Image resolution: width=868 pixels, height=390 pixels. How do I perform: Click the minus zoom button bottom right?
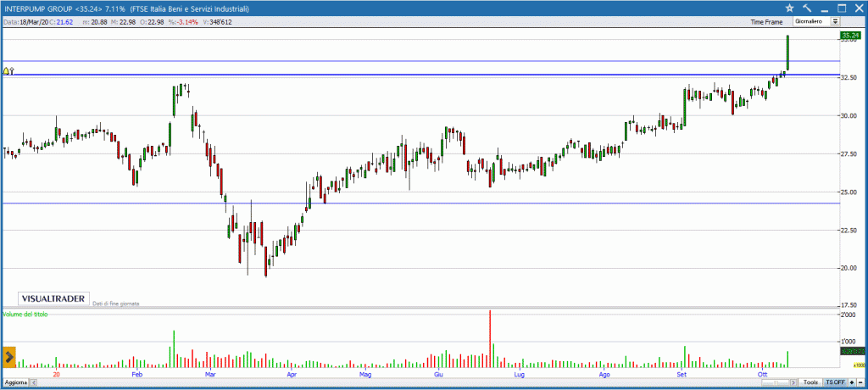pos(860,382)
